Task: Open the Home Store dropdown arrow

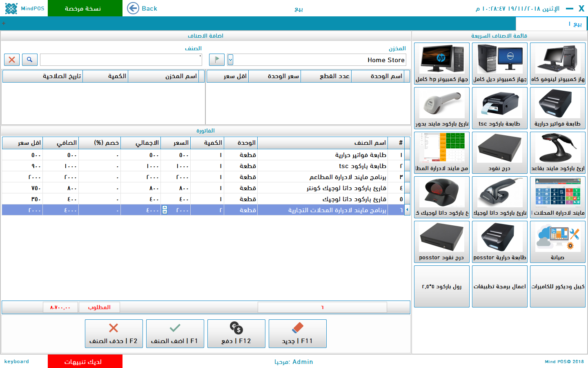Action: 230,60
